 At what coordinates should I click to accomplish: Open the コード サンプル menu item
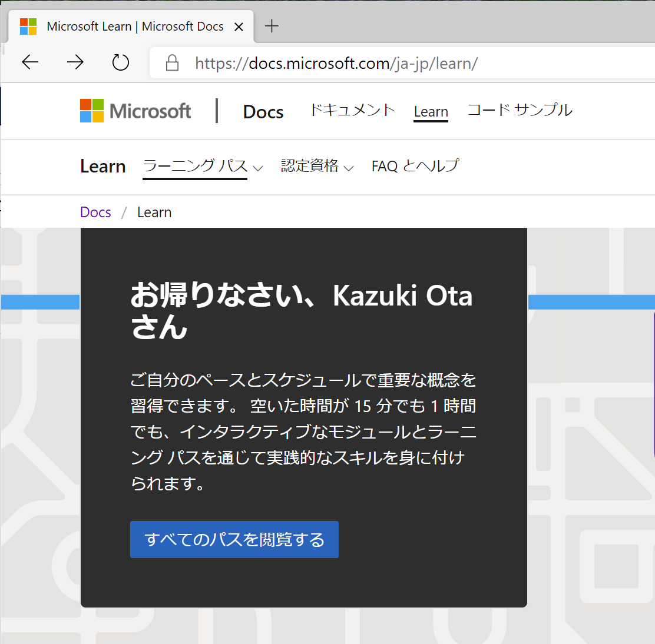pyautogui.click(x=520, y=110)
